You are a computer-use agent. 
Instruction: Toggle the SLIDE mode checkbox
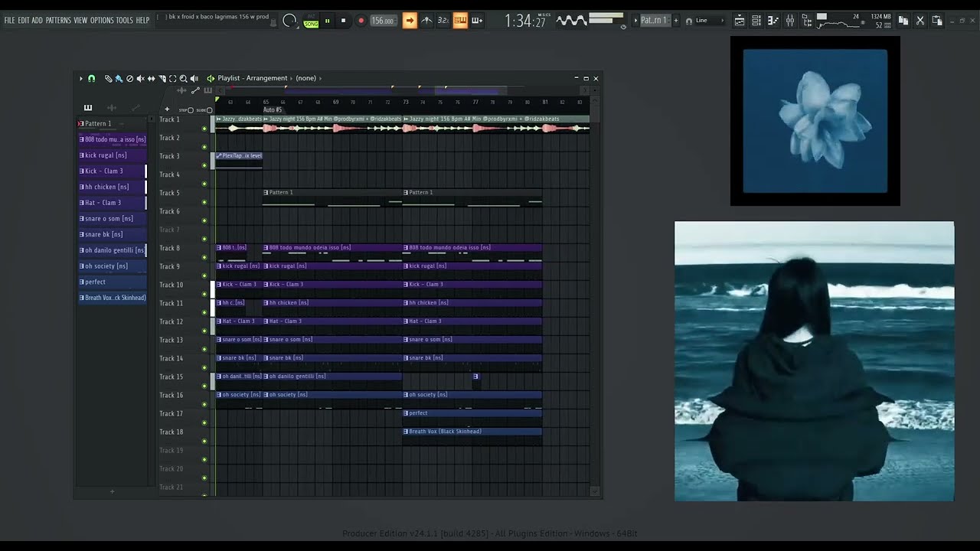click(x=209, y=110)
